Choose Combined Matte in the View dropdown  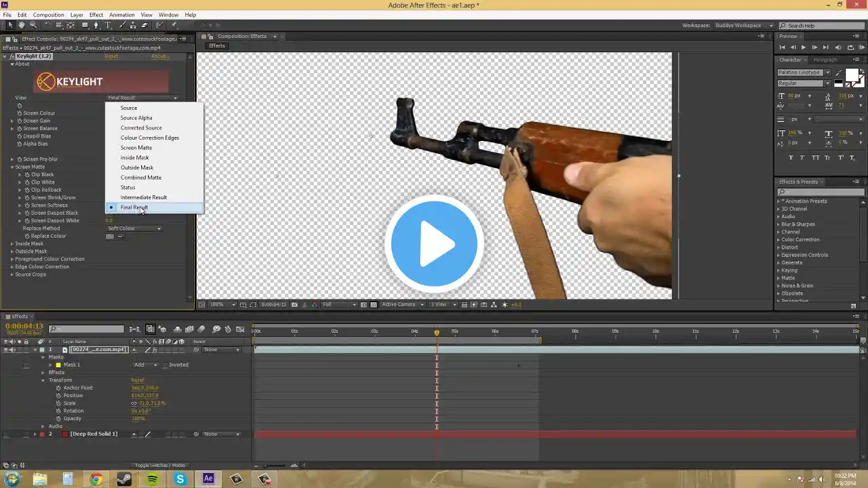click(x=141, y=178)
